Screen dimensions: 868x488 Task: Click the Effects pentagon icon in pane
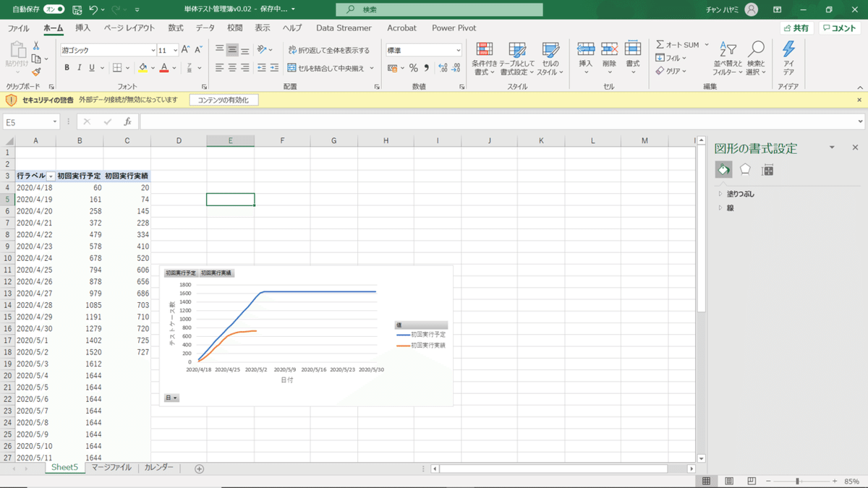tap(745, 169)
